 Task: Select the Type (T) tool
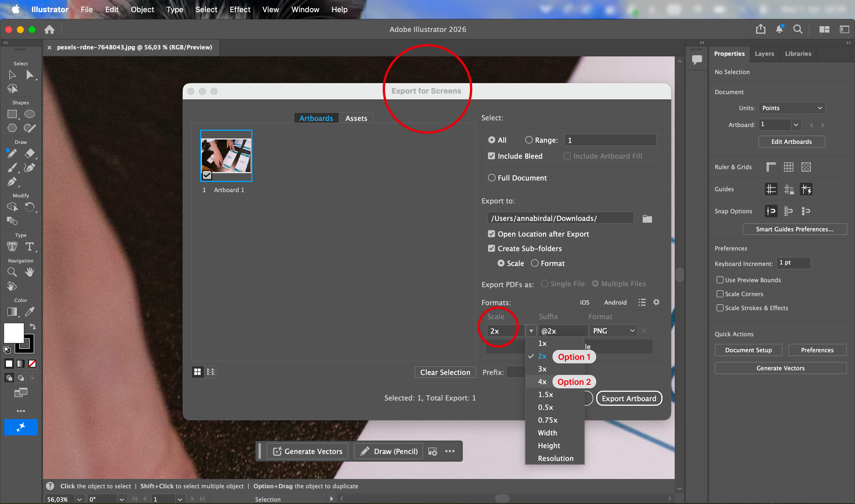point(30,246)
